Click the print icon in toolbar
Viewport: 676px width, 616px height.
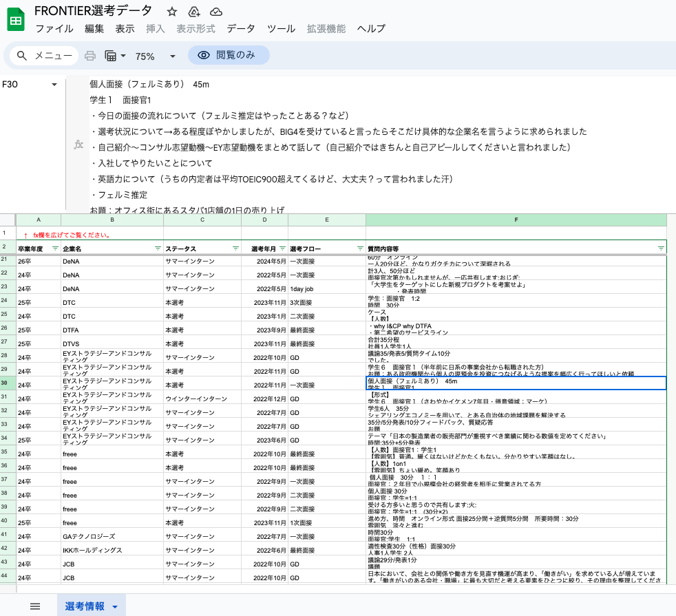[x=90, y=56]
